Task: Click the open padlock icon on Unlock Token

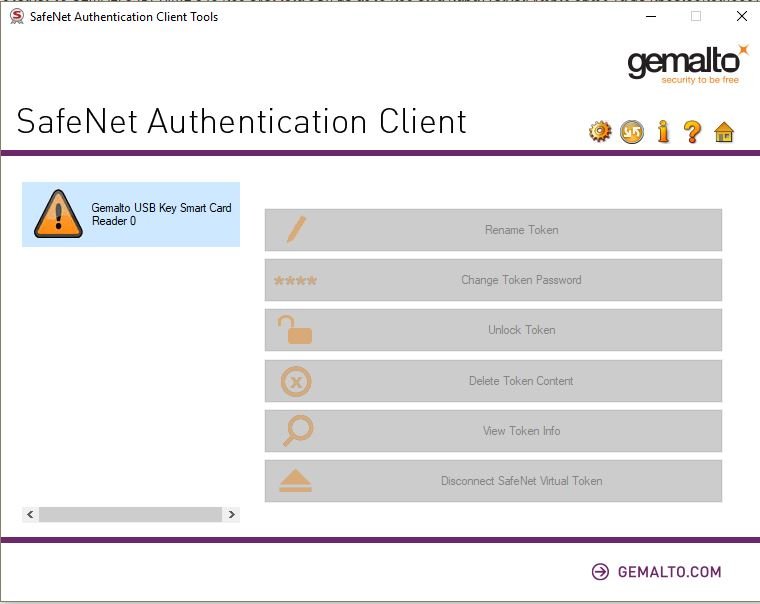Action: coord(295,330)
